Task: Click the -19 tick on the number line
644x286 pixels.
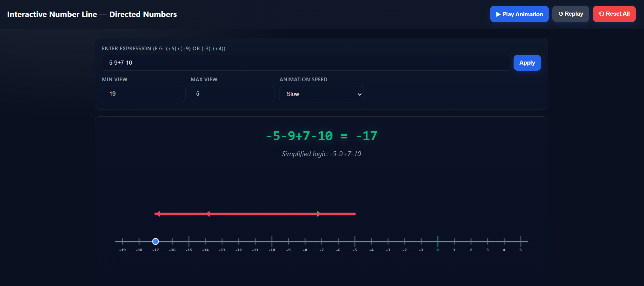Action: (x=123, y=241)
